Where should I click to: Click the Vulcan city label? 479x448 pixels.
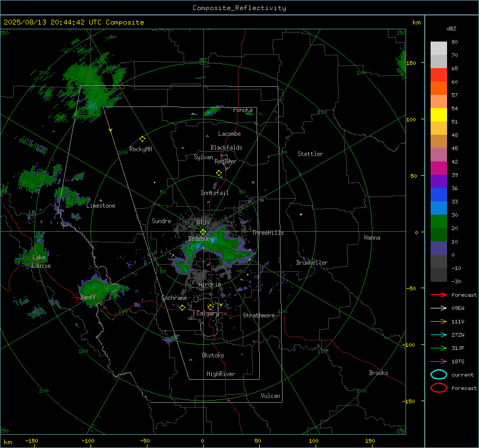[270, 396]
